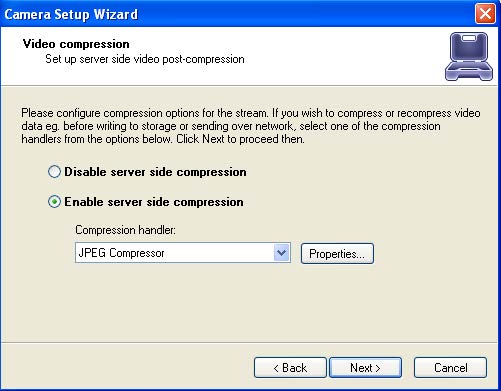Click the "Video compression" heading
Viewport: 501px width, 391px height.
(76, 44)
